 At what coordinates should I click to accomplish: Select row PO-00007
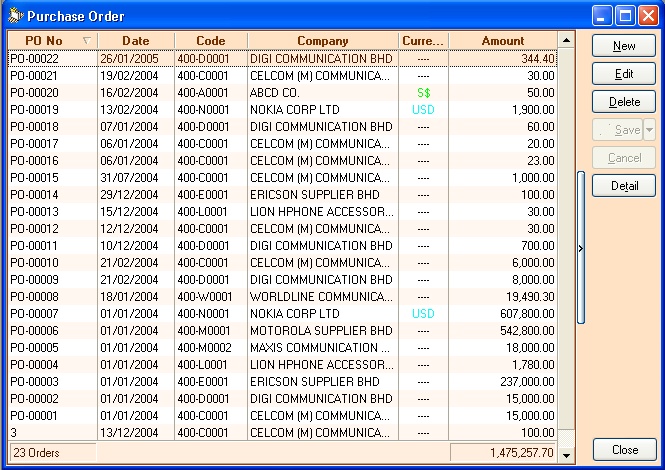pyautogui.click(x=282, y=313)
